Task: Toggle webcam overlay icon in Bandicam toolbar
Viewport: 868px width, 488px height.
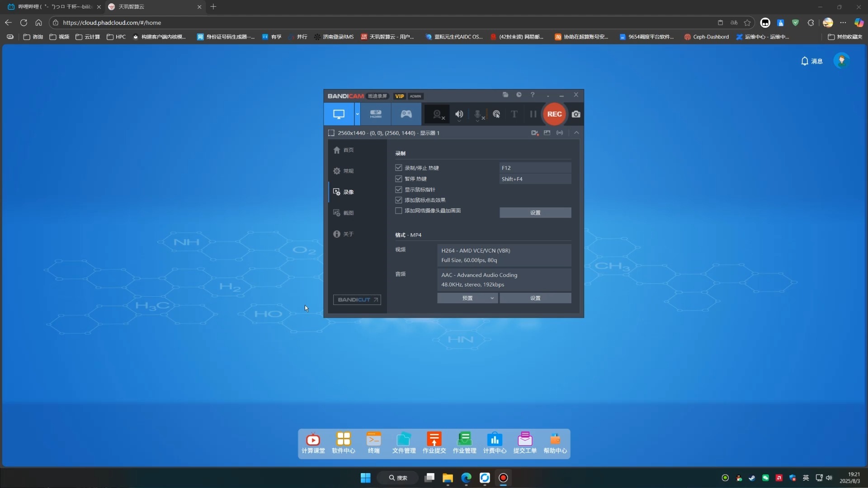Action: [x=438, y=115]
